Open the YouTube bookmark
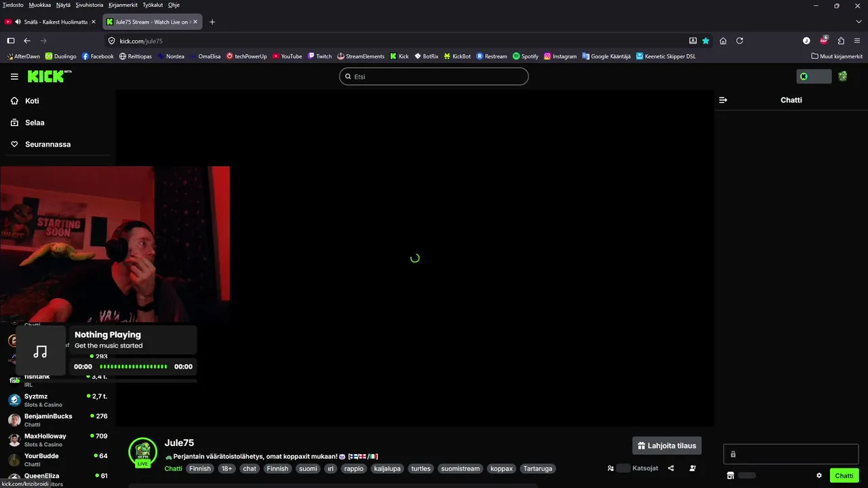The width and height of the screenshot is (868, 488). click(288, 56)
